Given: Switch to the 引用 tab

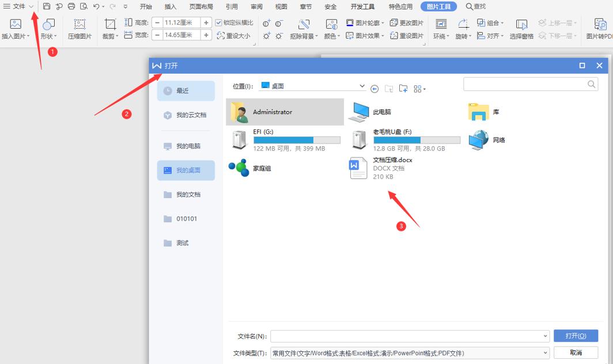Looking at the screenshot, I should click(x=232, y=7).
